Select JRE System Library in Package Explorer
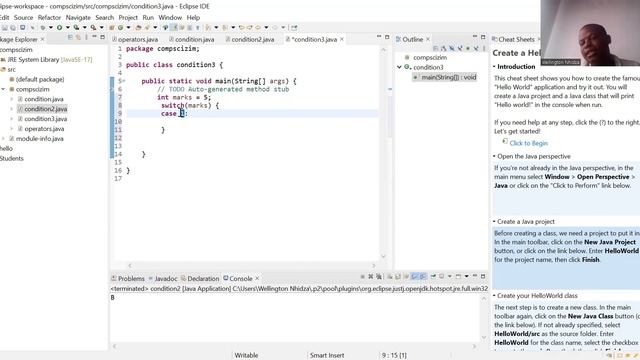This screenshot has height=360, width=640. point(49,60)
